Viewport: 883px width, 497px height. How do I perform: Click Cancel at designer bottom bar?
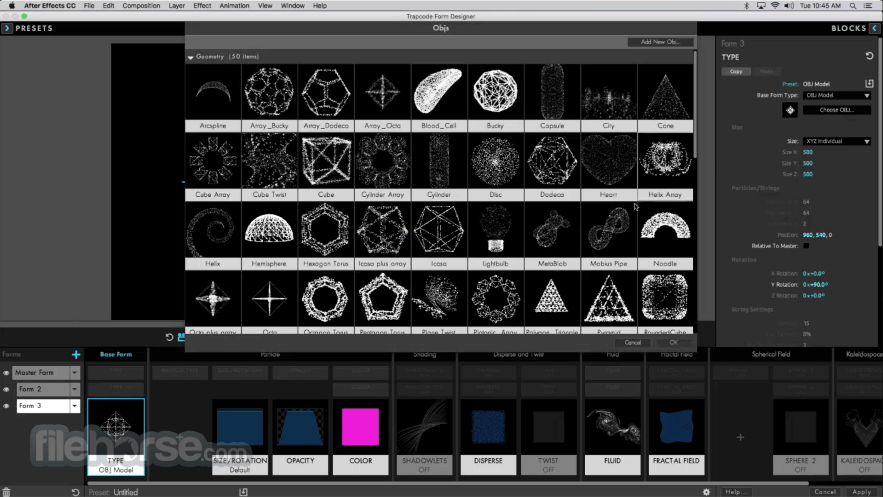825,492
